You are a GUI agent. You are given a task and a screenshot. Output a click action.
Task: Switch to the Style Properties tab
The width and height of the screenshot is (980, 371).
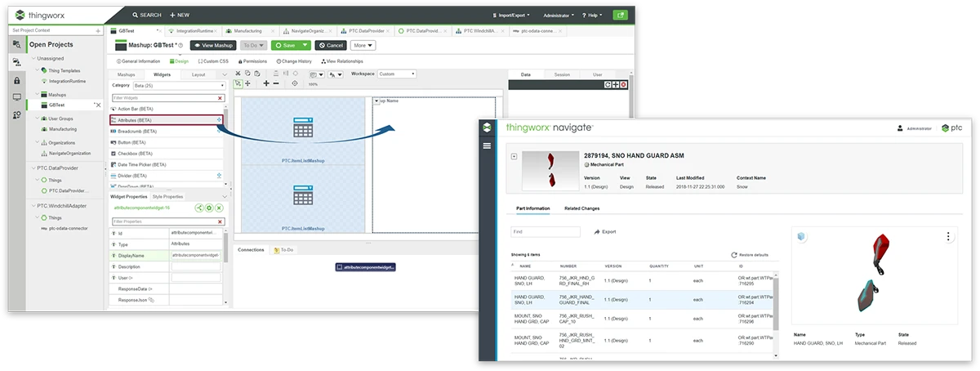[x=167, y=196]
